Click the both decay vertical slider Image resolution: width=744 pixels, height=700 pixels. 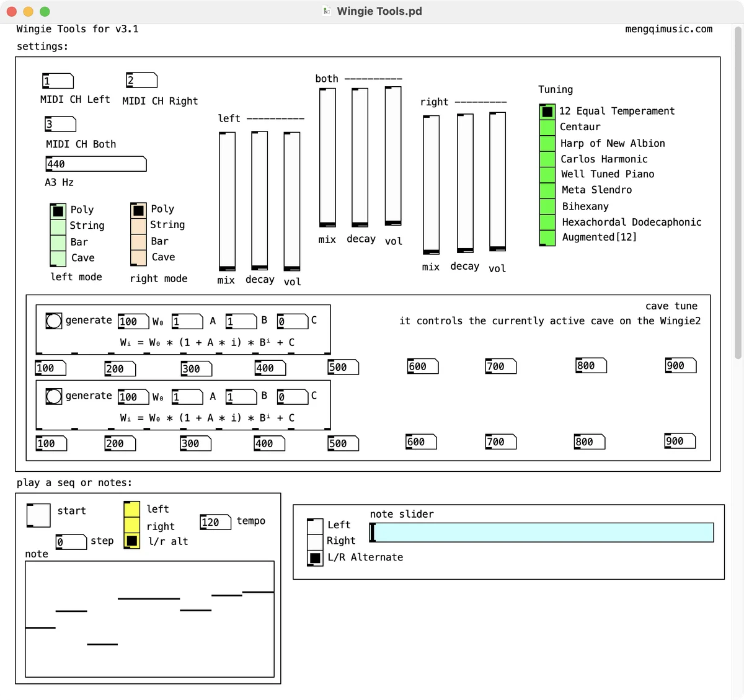tap(360, 157)
